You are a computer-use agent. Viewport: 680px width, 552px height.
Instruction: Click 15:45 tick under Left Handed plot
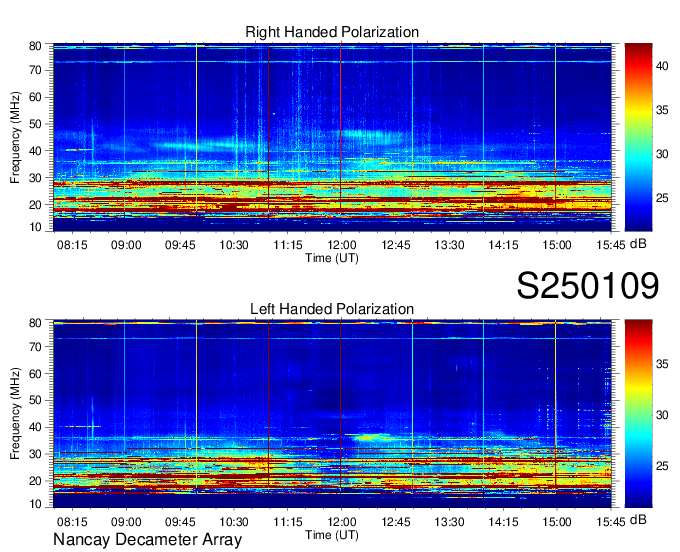coord(611,522)
